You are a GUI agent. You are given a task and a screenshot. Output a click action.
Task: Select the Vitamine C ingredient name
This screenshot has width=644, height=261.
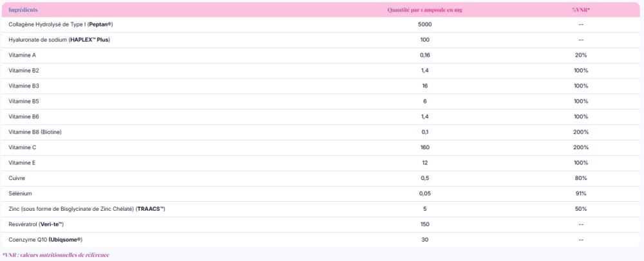point(23,147)
